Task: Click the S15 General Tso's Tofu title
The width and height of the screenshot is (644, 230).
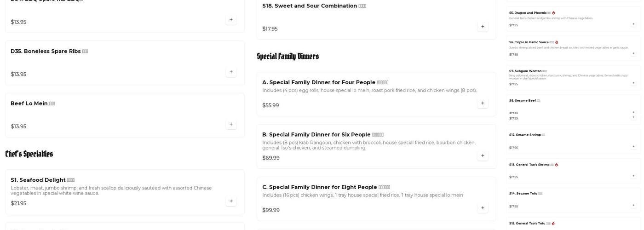Action: pyautogui.click(x=529, y=224)
